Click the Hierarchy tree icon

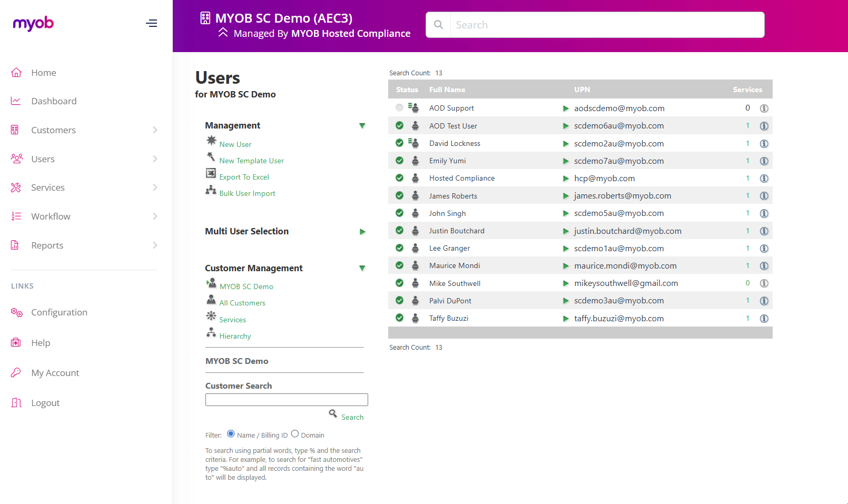pos(211,332)
